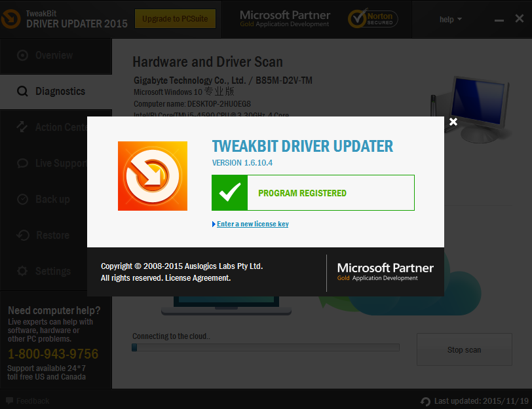Image resolution: width=532 pixels, height=409 pixels.
Task: Close the about dialog with X
Action: [453, 122]
